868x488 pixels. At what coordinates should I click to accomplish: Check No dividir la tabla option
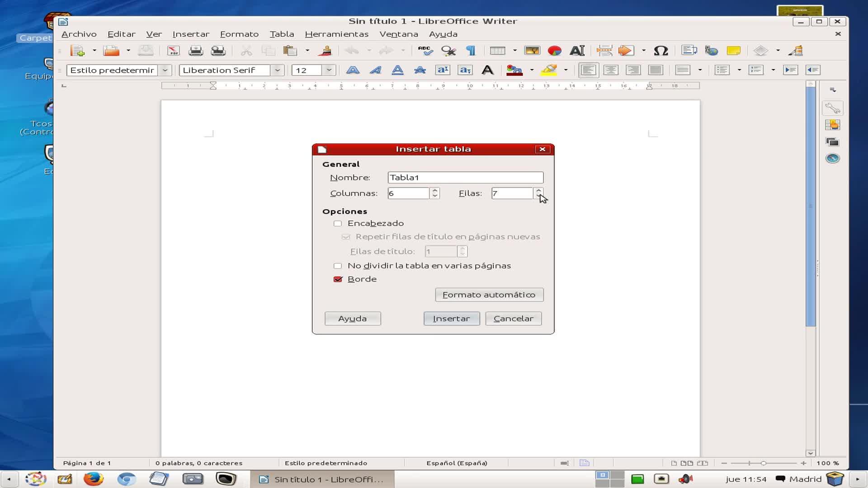pos(338,266)
